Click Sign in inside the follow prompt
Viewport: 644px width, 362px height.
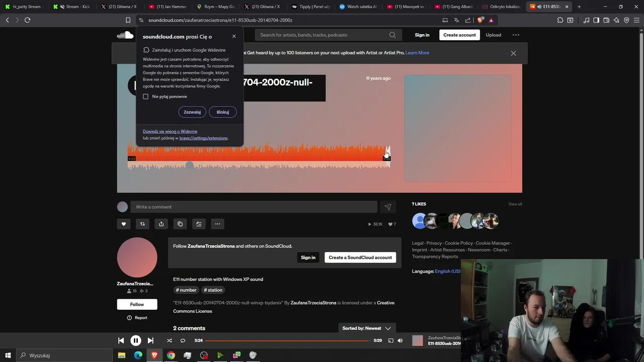pyautogui.click(x=308, y=257)
